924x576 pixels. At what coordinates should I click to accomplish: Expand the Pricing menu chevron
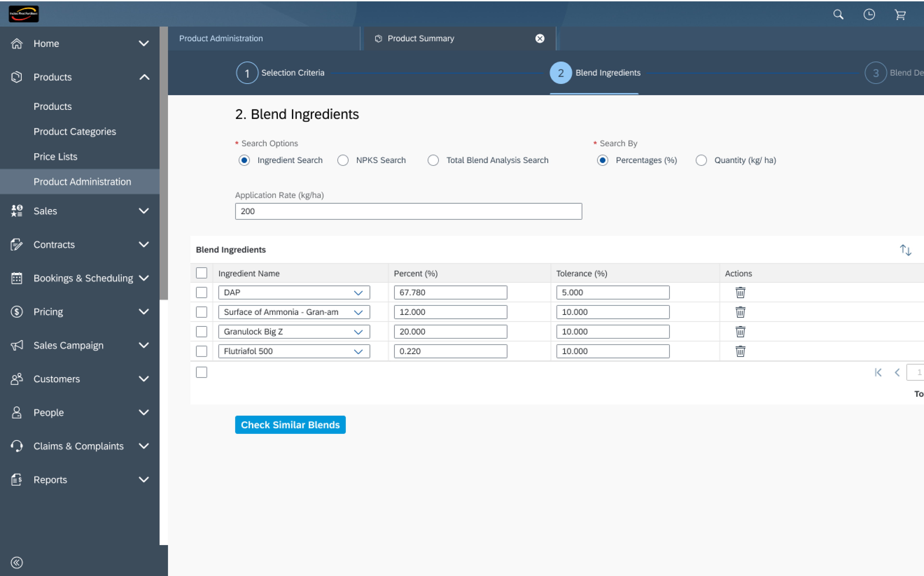tap(144, 312)
